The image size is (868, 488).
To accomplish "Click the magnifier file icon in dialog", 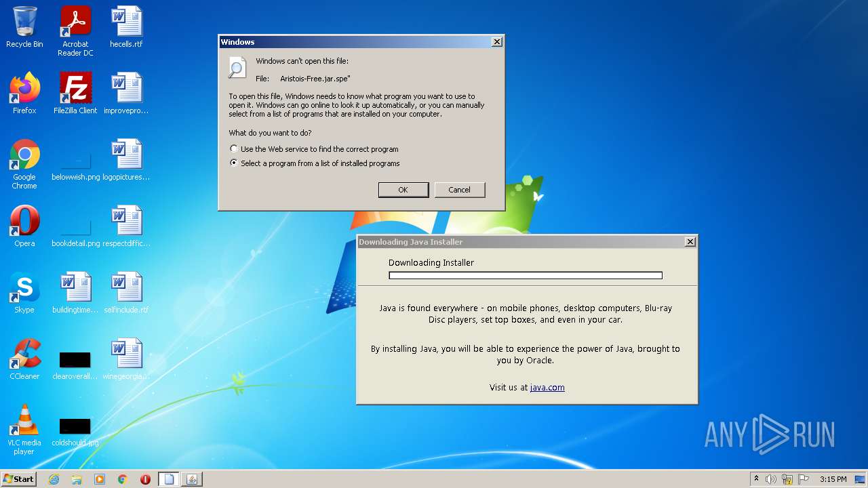I will pyautogui.click(x=237, y=68).
